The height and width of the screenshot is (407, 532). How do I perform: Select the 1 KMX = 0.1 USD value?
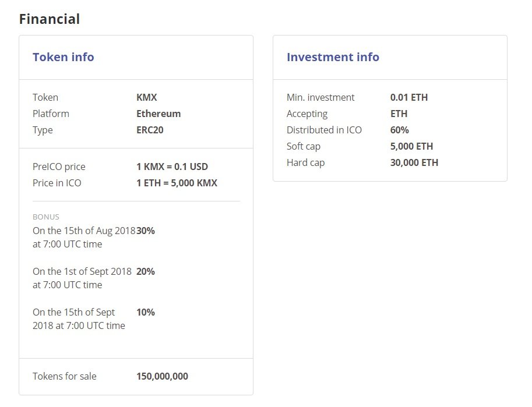point(172,167)
